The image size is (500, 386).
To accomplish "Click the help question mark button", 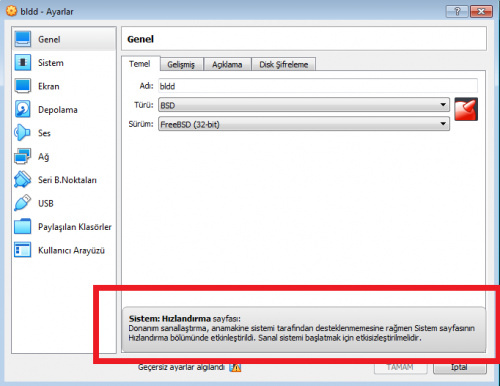I will pyautogui.click(x=457, y=12).
